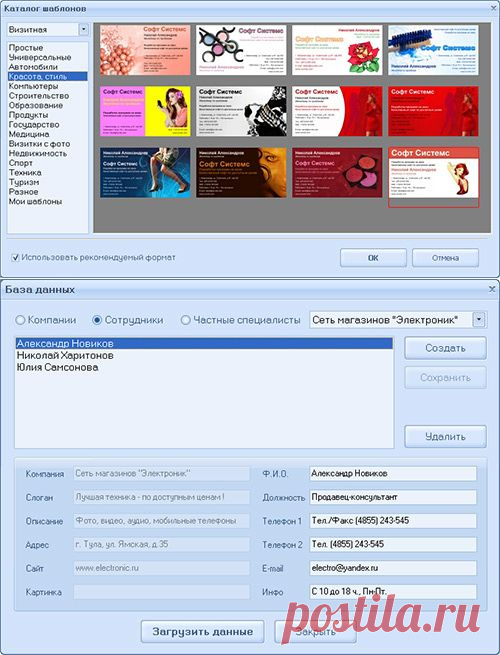Select the Частные специалисты radio option
The image size is (500, 655).
pos(185,320)
